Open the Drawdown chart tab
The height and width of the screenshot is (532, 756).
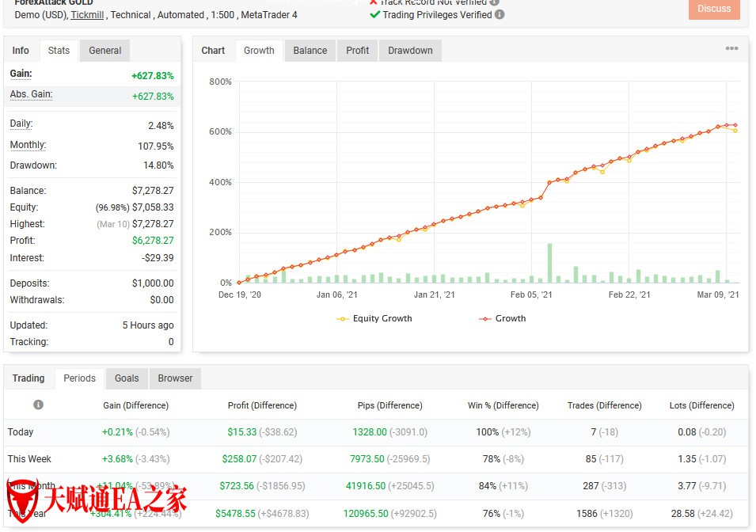(x=410, y=51)
